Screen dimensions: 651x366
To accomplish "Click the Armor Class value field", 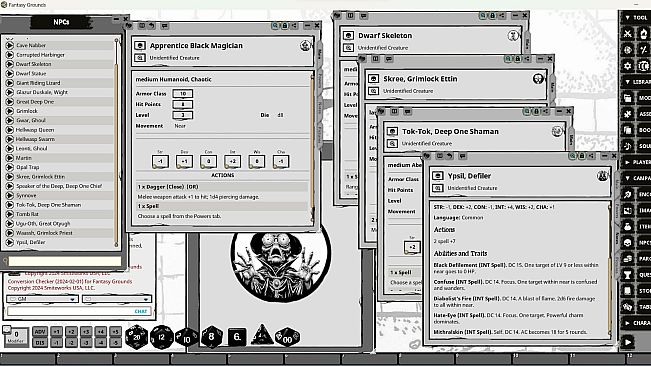I will point(183,94).
